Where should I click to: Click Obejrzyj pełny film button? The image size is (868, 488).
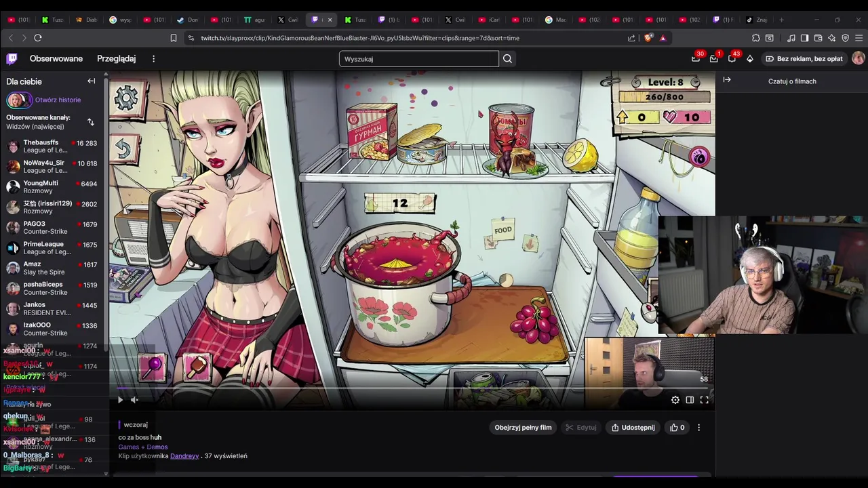[x=523, y=428]
